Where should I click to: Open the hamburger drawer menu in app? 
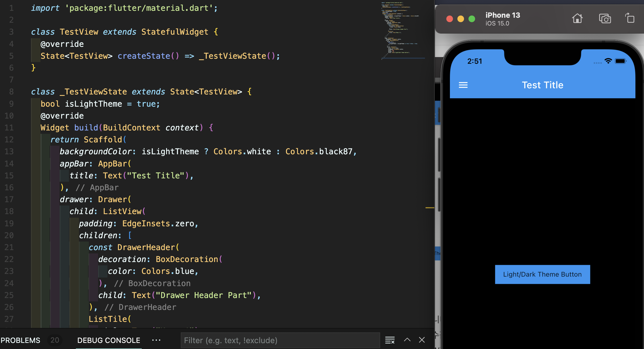point(463,85)
